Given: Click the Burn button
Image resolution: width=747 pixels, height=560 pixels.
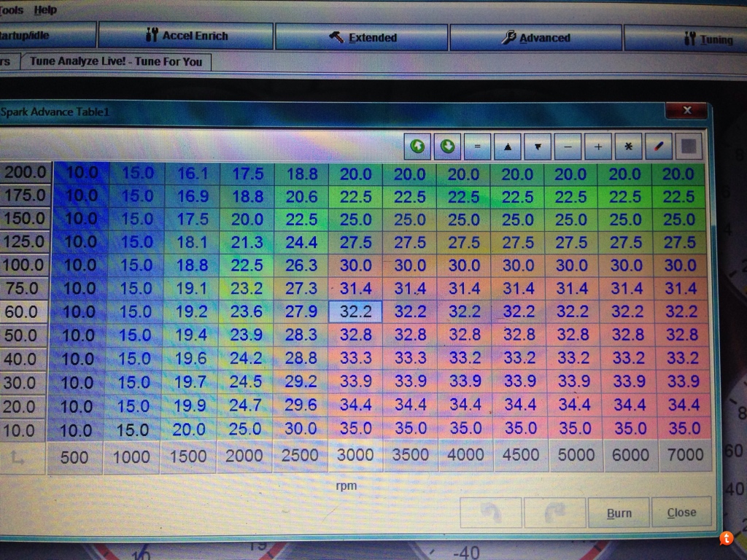Looking at the screenshot, I should coord(619,513).
